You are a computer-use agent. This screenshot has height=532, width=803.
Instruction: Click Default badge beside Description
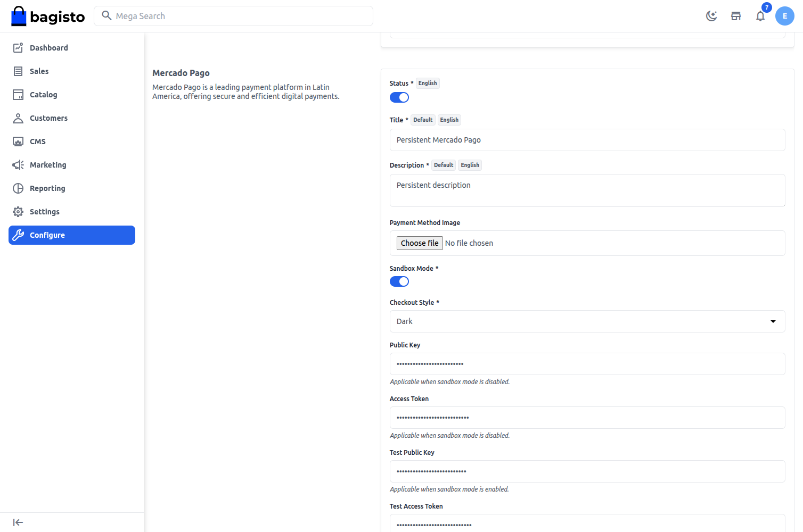(x=444, y=165)
